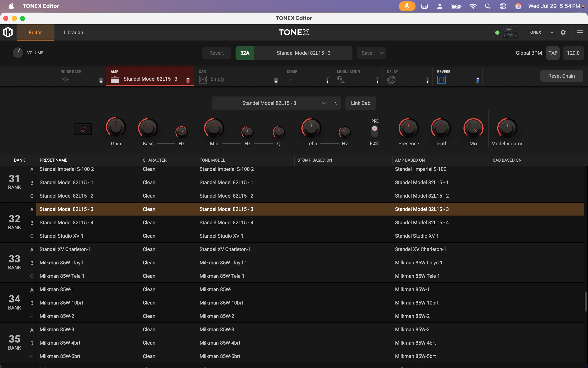Click the IK Multimedia logo icon

click(x=8, y=32)
